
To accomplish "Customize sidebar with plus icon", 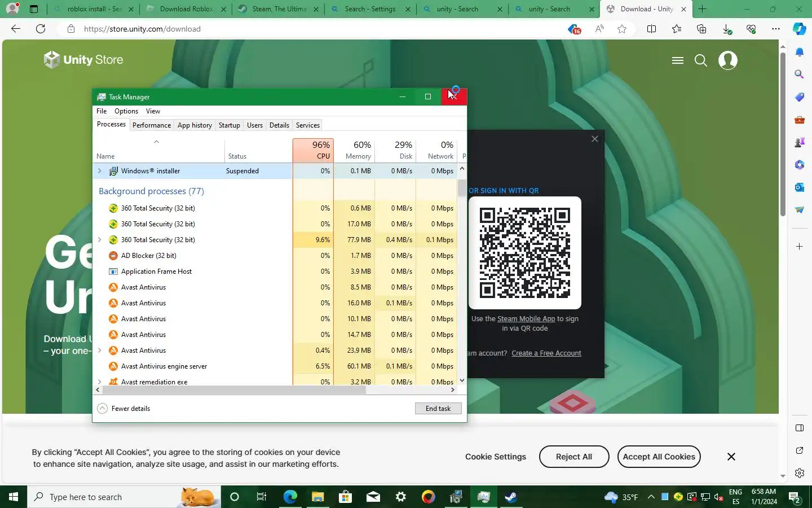I will 800,247.
